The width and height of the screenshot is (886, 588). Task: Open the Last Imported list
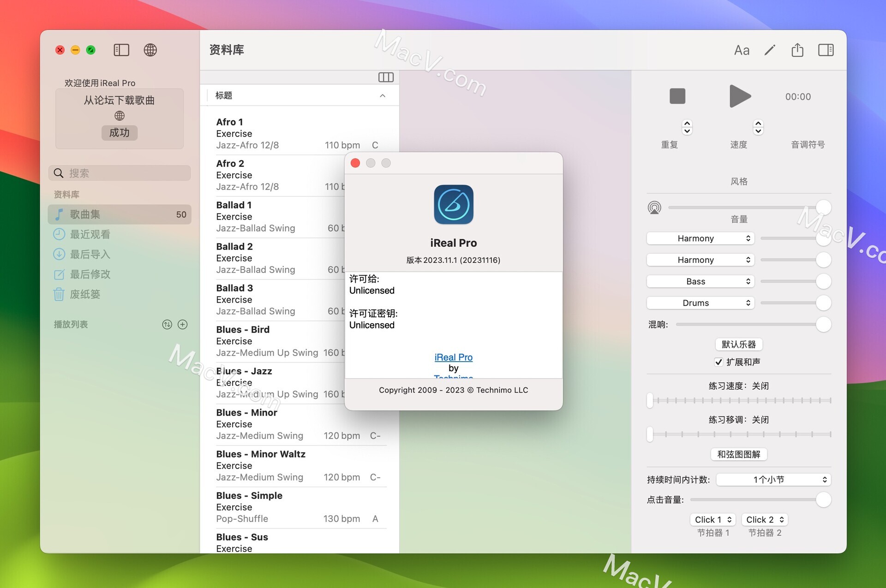[x=120, y=254]
